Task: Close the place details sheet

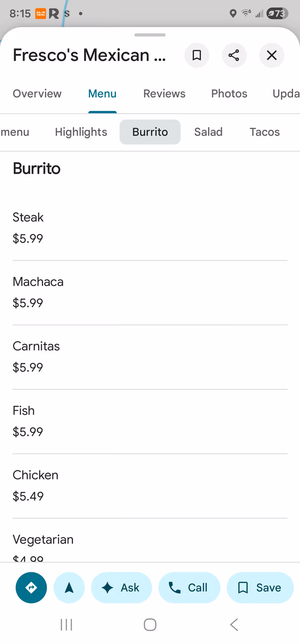Action: [272, 56]
